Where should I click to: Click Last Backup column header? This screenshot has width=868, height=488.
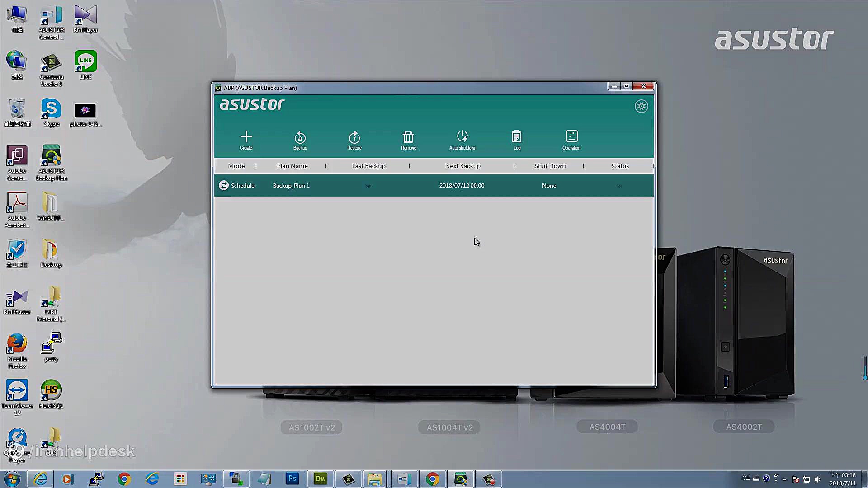click(368, 166)
